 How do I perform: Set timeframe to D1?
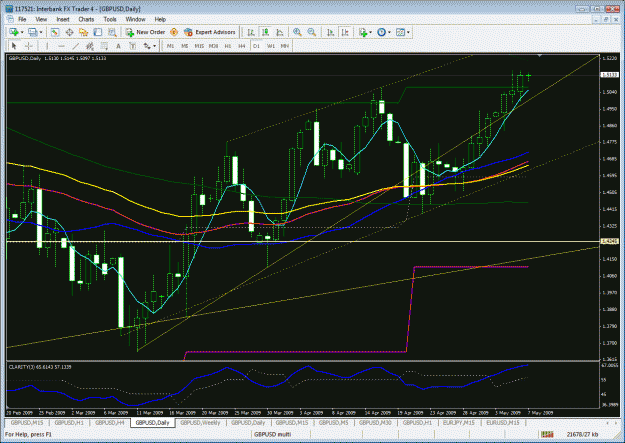(256, 46)
